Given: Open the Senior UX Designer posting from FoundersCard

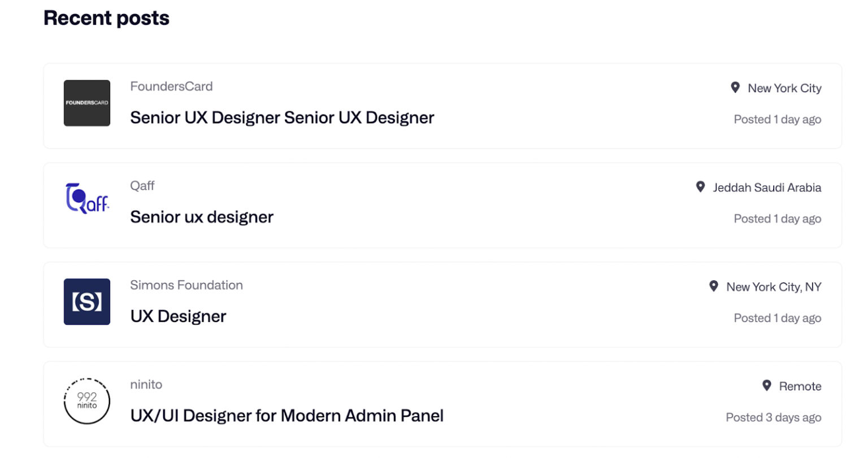Looking at the screenshot, I should click(282, 117).
